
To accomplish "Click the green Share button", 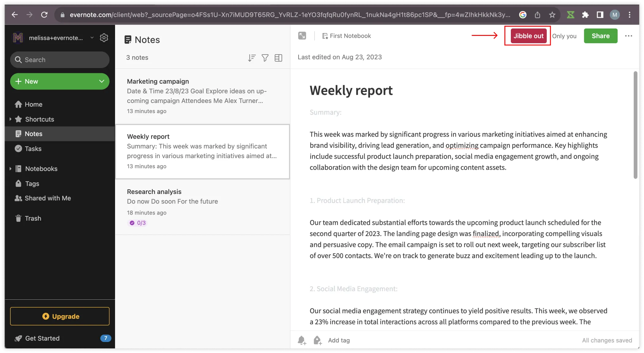I will [x=600, y=36].
